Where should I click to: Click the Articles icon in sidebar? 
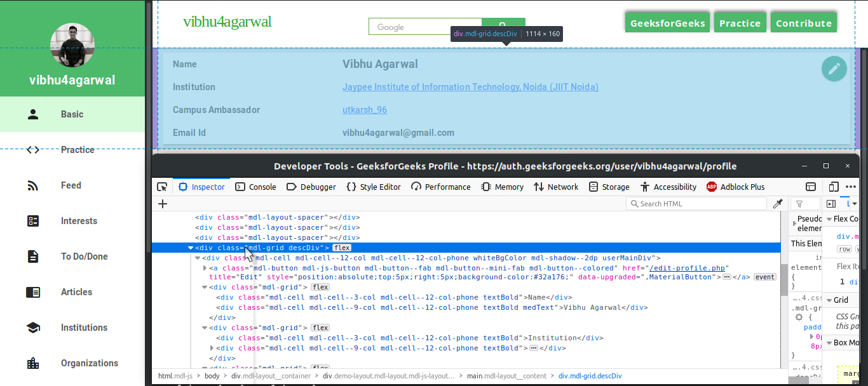[33, 292]
